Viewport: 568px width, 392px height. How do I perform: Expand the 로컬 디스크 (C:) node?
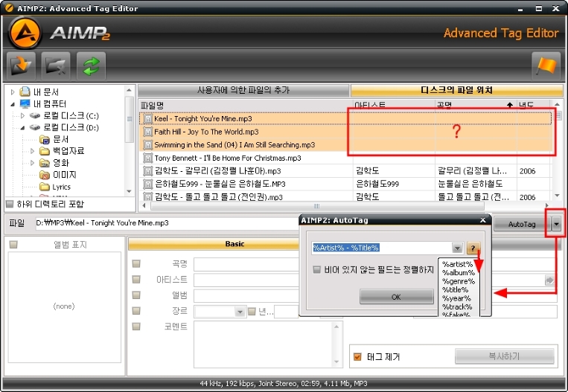22,116
